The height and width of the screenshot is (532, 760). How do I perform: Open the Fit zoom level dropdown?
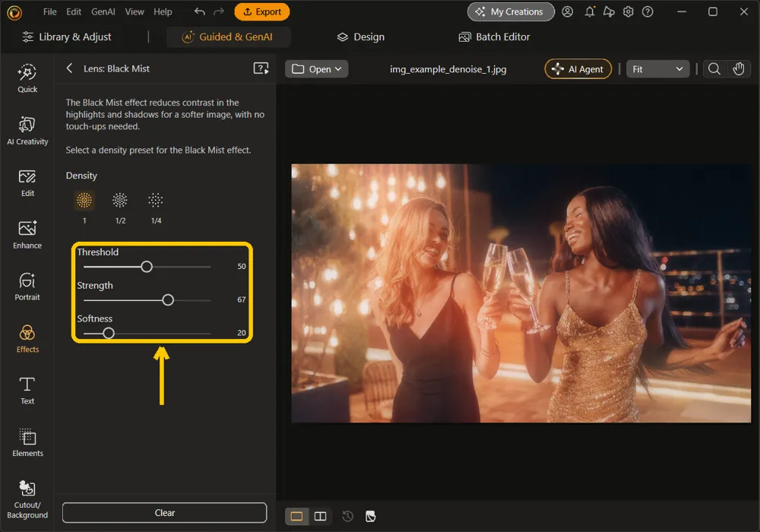click(x=657, y=69)
